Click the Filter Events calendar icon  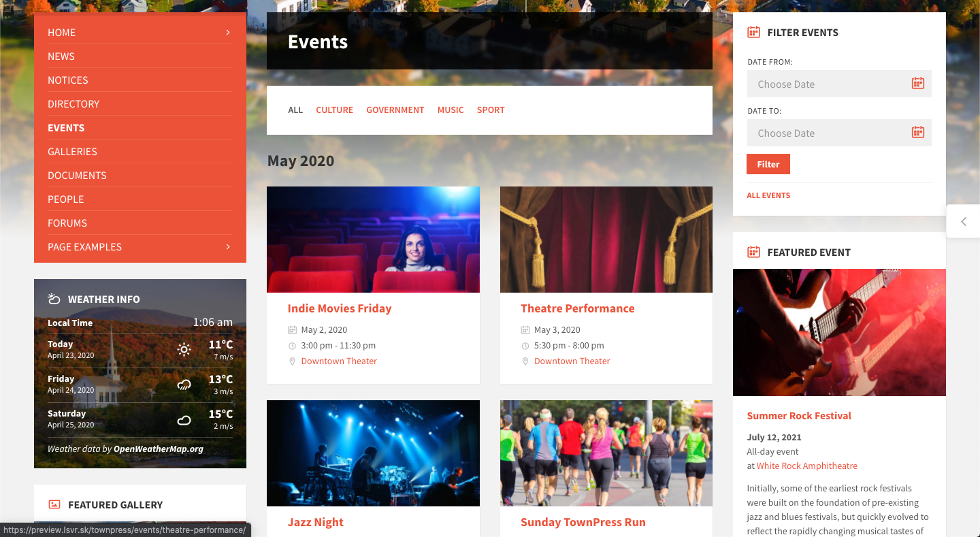[753, 32]
